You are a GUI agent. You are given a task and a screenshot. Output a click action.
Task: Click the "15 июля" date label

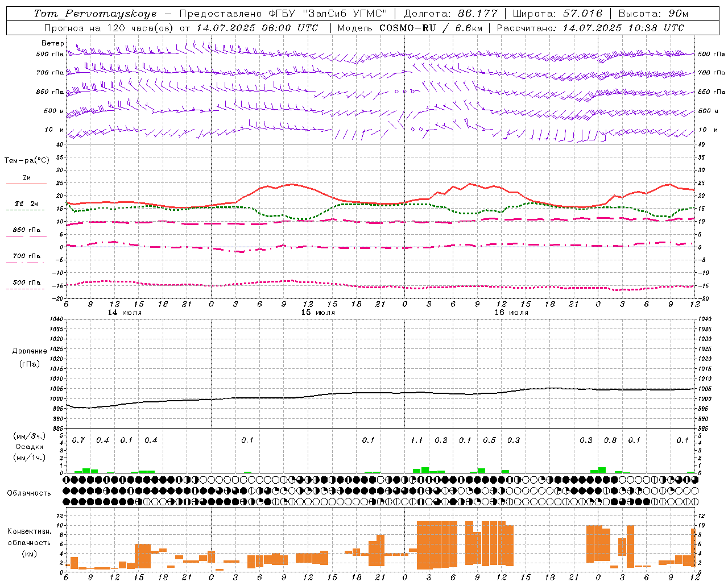click(x=318, y=313)
